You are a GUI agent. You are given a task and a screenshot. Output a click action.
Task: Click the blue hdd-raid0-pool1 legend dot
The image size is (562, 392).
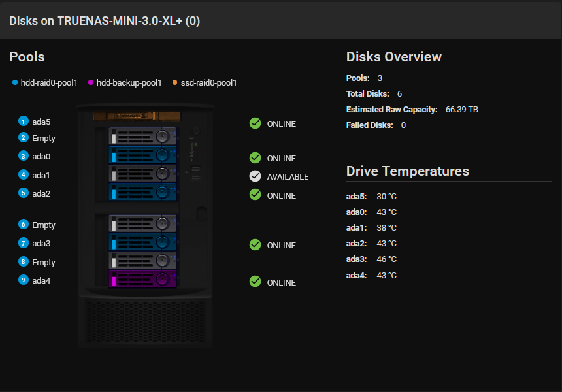pos(14,83)
